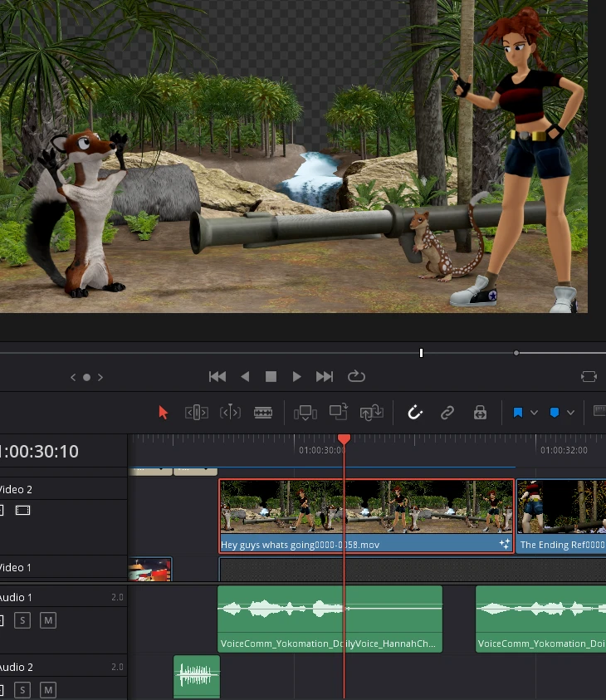Select the arrow Selection mode tool
The width and height of the screenshot is (606, 700).
click(x=164, y=413)
